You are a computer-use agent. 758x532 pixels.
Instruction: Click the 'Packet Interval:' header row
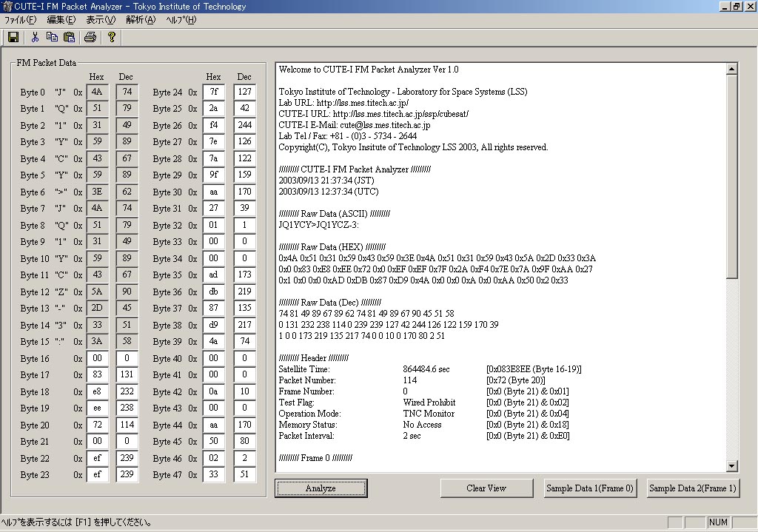[x=424, y=437]
